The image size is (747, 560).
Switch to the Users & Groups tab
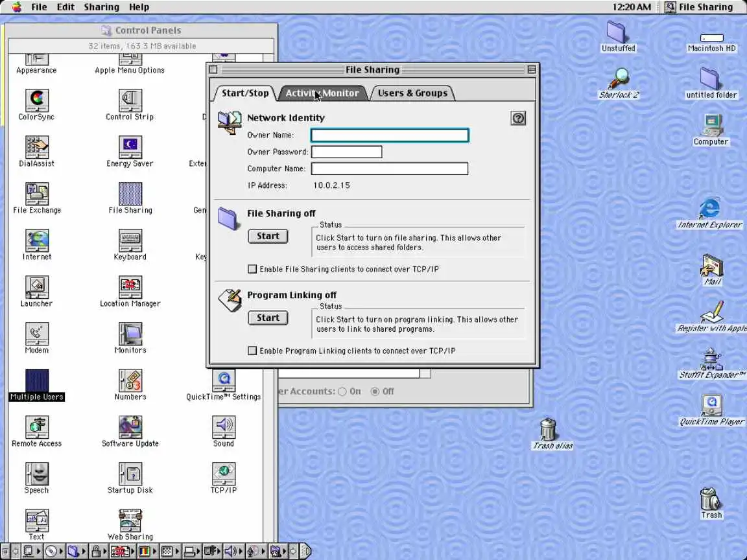tap(412, 93)
